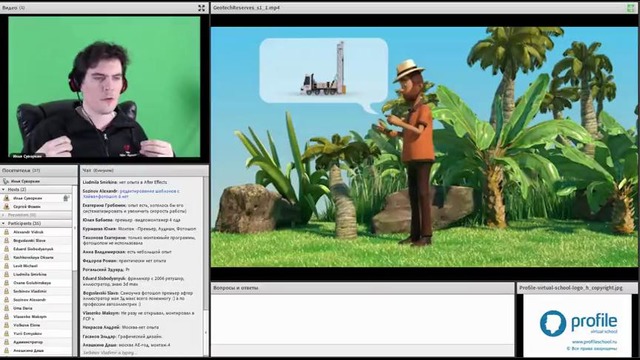Screen dimensions: 640x360
Task: Select participant Vlasenko Maksym
Action: [36, 317]
